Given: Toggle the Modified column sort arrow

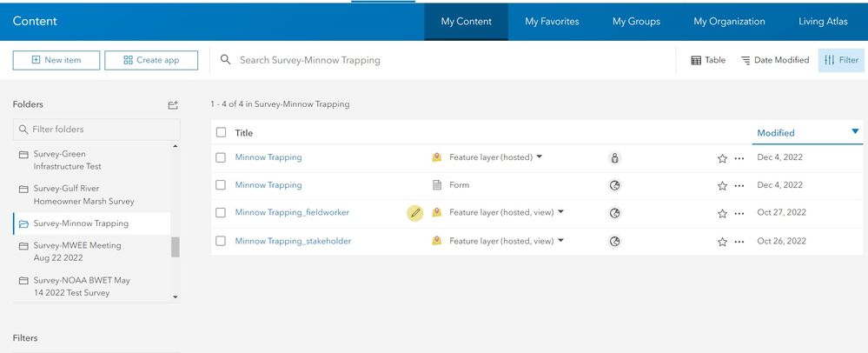Looking at the screenshot, I should point(855,132).
